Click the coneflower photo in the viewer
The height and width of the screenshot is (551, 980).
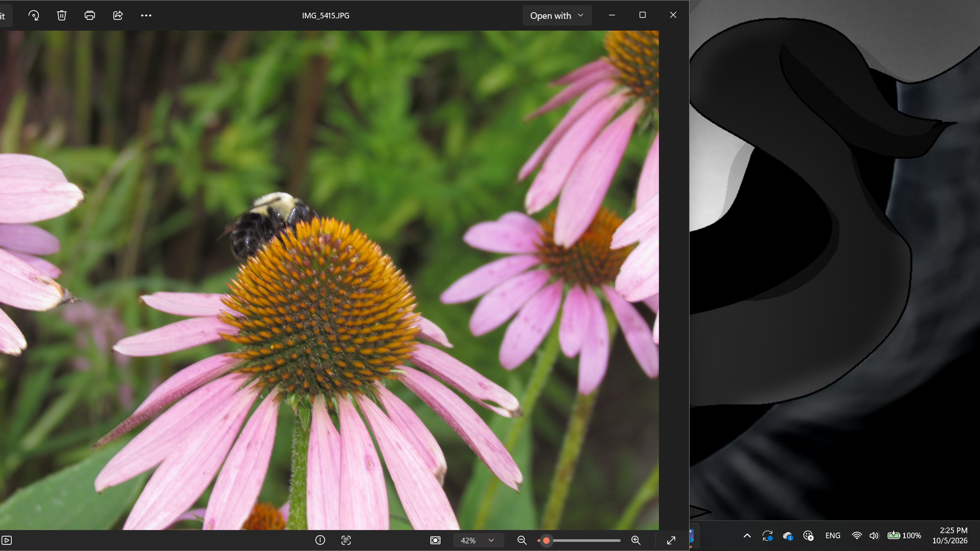[x=329, y=280]
